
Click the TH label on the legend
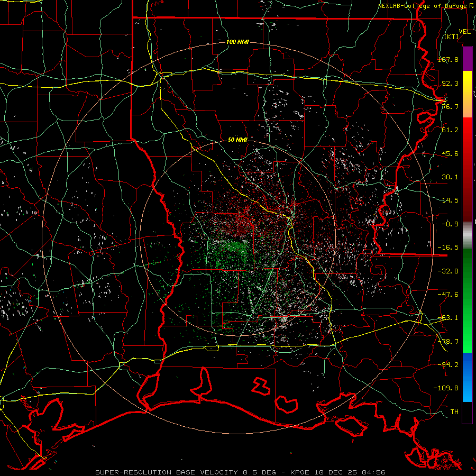pos(454,411)
